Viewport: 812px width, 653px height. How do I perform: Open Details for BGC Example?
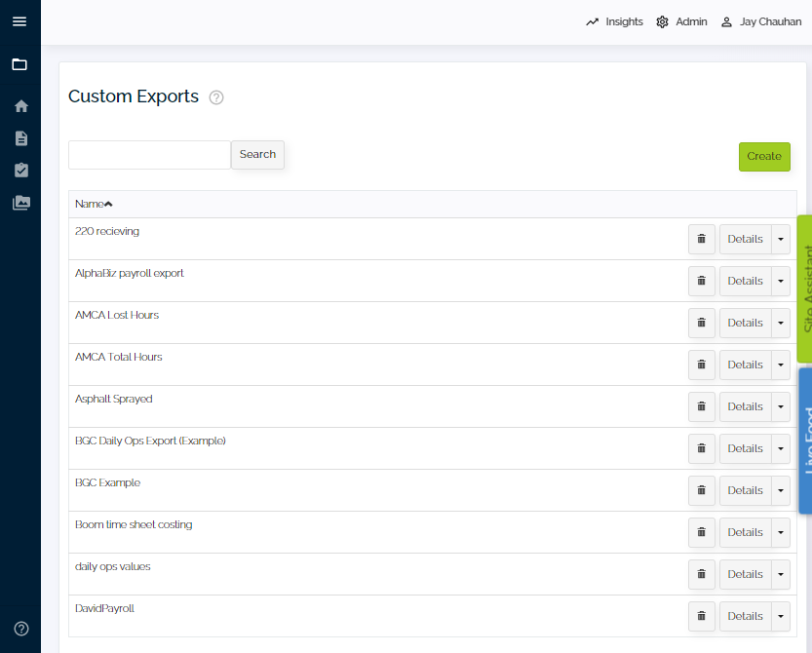(745, 490)
